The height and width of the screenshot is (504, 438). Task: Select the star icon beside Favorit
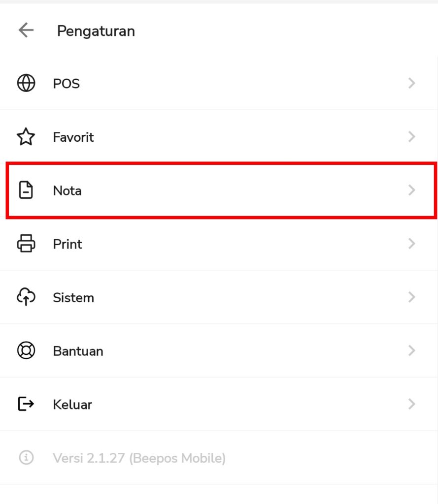click(x=25, y=137)
